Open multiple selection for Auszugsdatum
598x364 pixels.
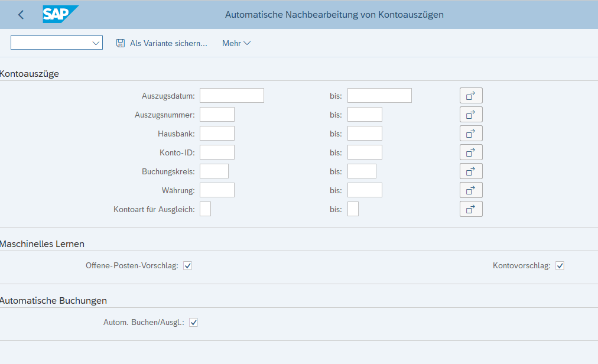coord(471,96)
